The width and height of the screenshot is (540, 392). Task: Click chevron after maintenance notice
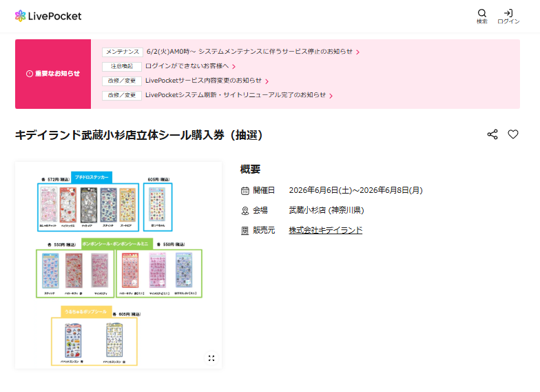[x=358, y=52]
